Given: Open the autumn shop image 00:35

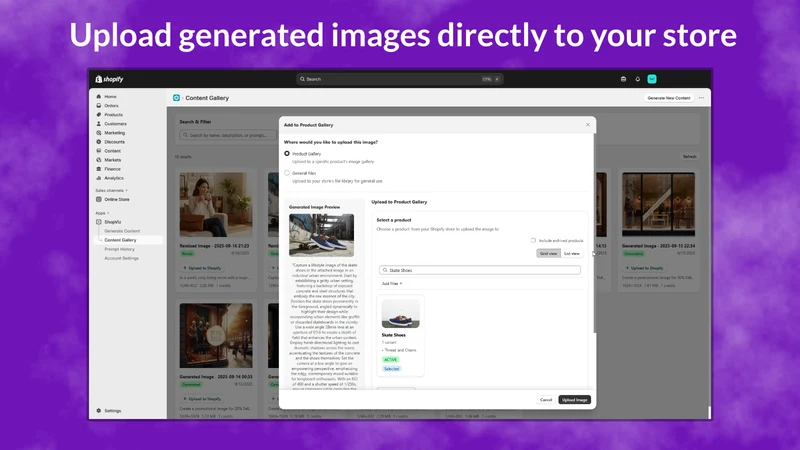Looking at the screenshot, I should [x=216, y=336].
